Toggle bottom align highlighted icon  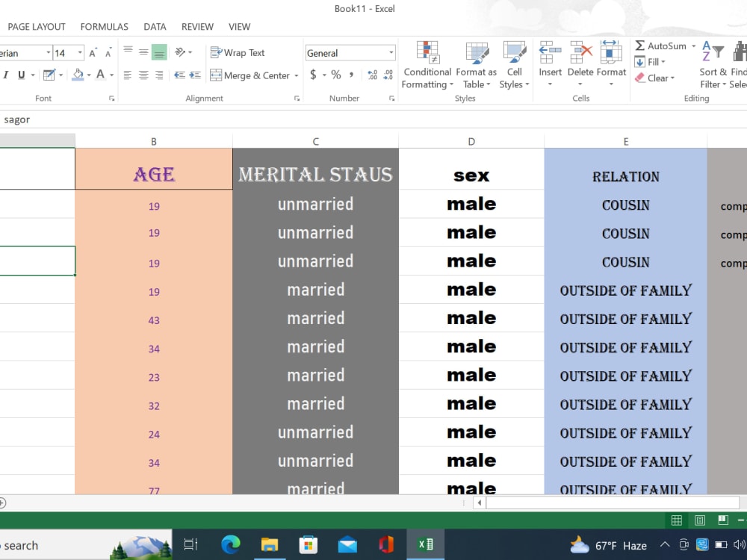click(159, 52)
